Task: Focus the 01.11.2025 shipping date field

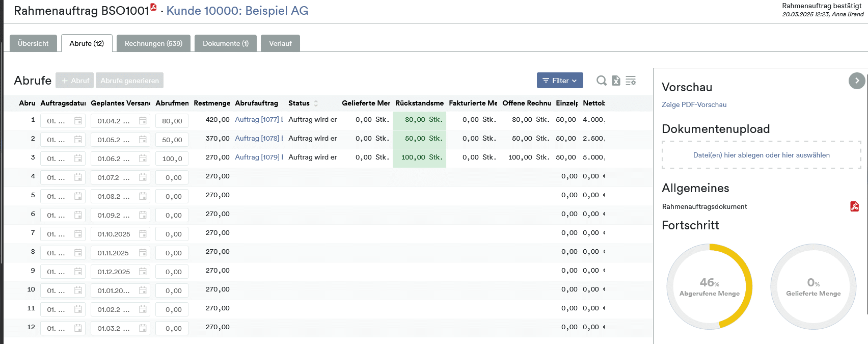Action: [120, 253]
